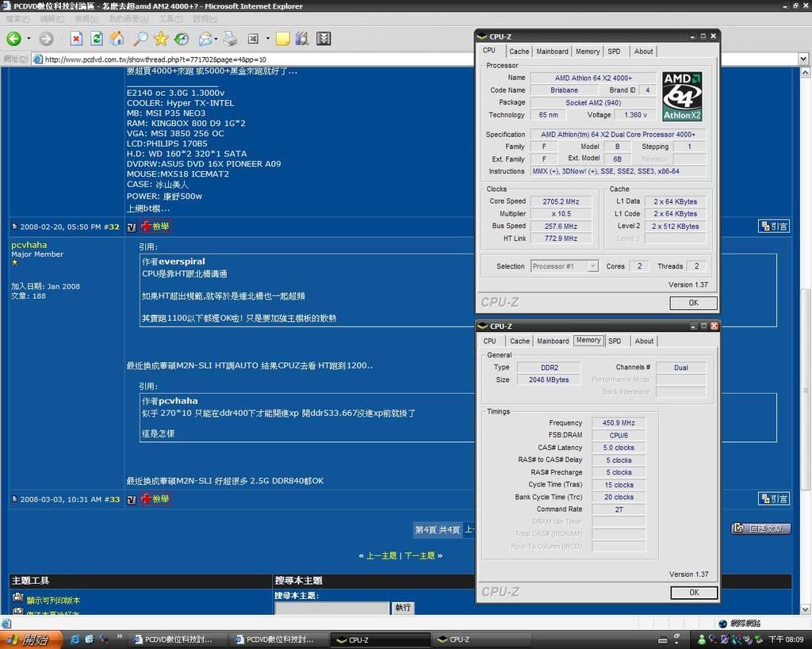Open the Processor #1 selection dropdown
Screen dimensions: 812x649
592,266
